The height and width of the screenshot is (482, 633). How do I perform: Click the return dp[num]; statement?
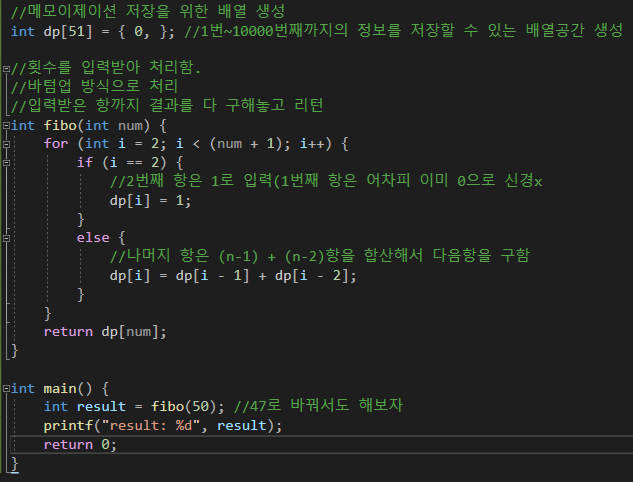pos(105,332)
